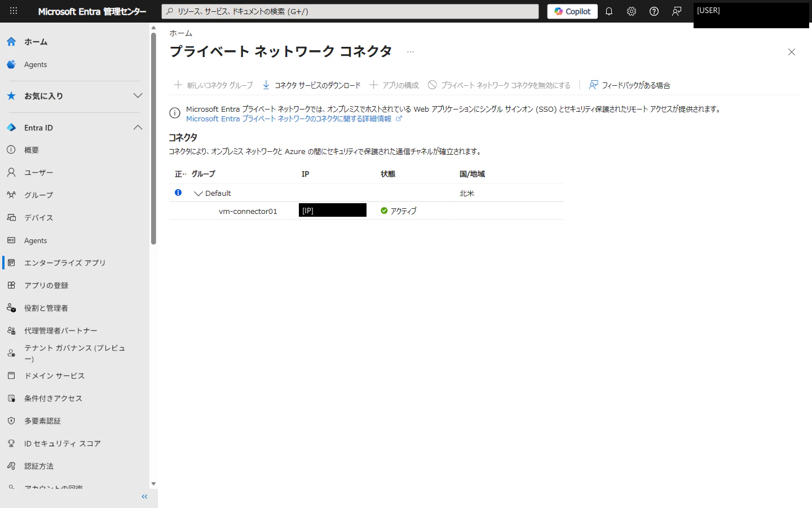Click the 状態 column header
Viewport: 812px width, 508px height.
[388, 174]
